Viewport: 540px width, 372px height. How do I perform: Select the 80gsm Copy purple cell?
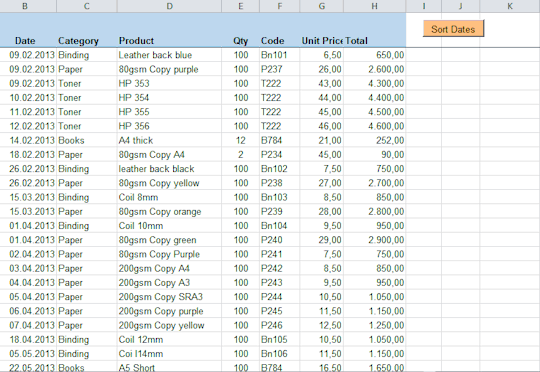point(169,69)
